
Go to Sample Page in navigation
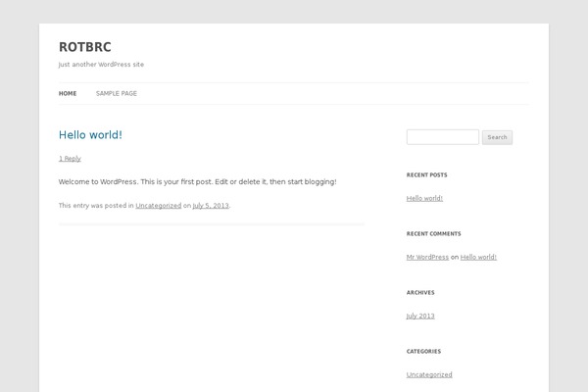(x=116, y=93)
